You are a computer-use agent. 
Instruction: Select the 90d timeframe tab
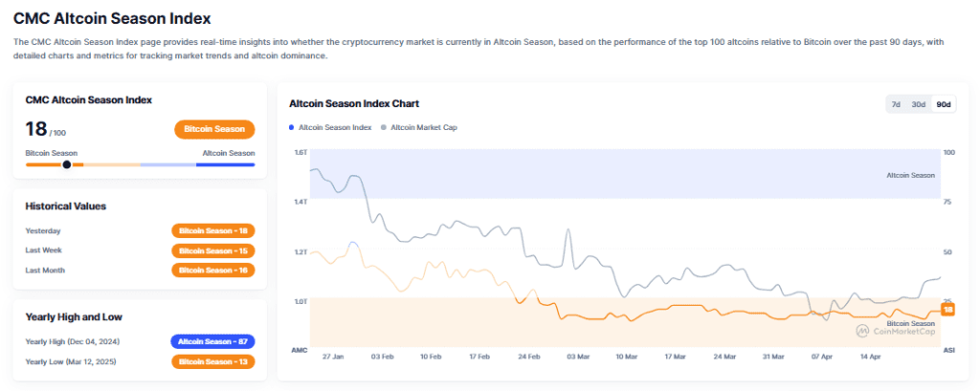(x=943, y=104)
